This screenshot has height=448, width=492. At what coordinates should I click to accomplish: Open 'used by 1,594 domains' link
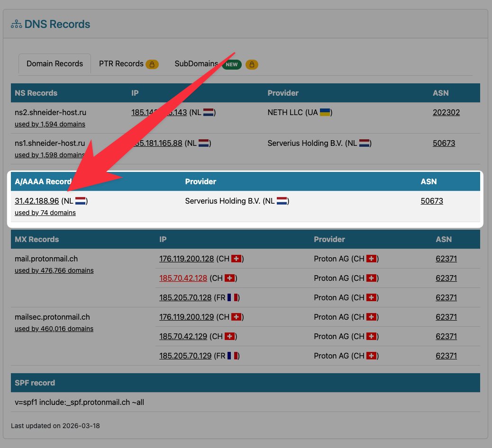(x=50, y=124)
